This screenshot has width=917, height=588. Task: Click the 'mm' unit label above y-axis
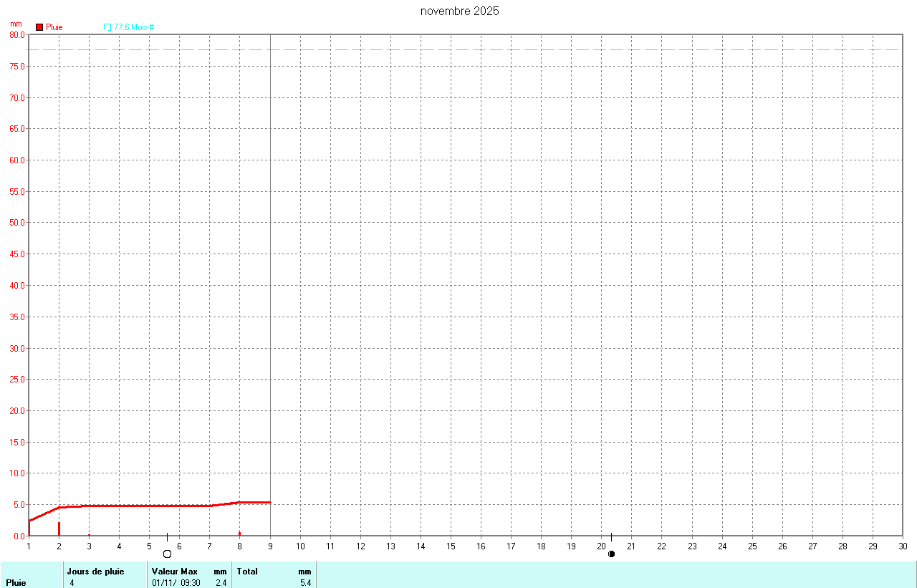[16, 24]
